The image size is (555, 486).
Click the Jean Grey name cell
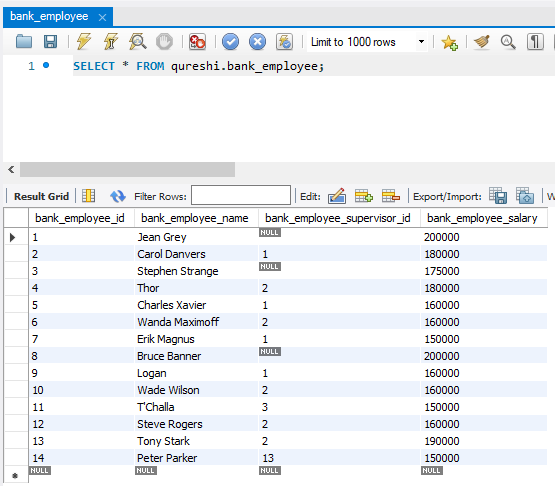point(196,237)
